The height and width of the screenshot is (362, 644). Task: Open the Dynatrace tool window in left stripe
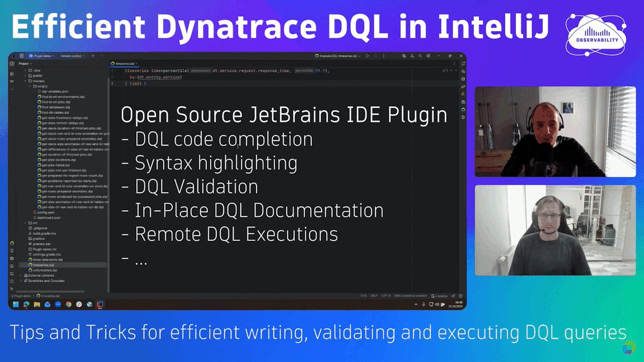point(12,243)
